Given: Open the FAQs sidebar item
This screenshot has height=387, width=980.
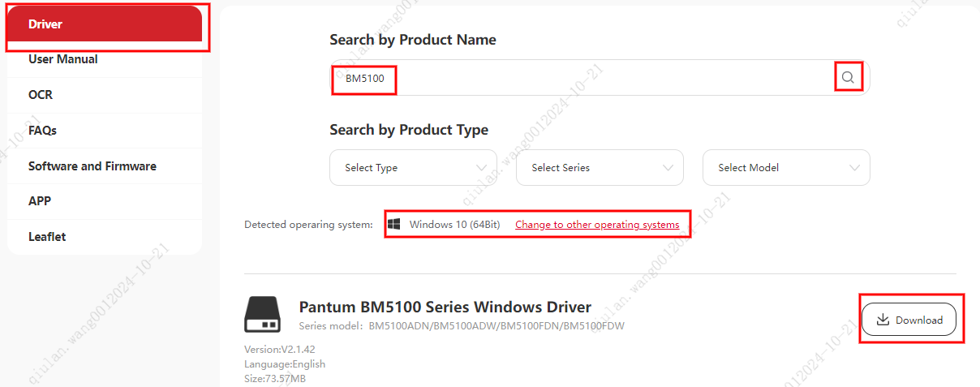Looking at the screenshot, I should [x=105, y=131].
